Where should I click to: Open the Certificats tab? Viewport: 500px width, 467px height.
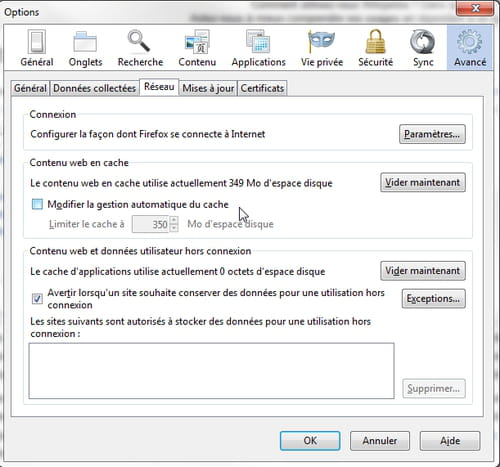coord(262,88)
